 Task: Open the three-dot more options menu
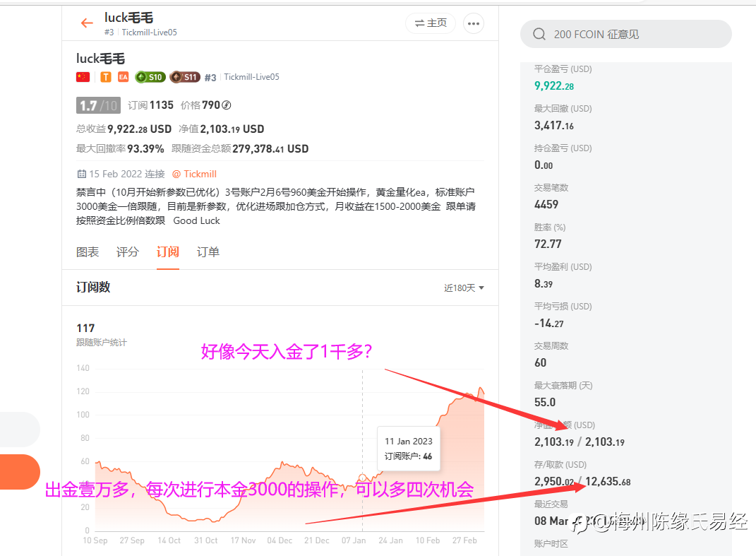point(474,23)
